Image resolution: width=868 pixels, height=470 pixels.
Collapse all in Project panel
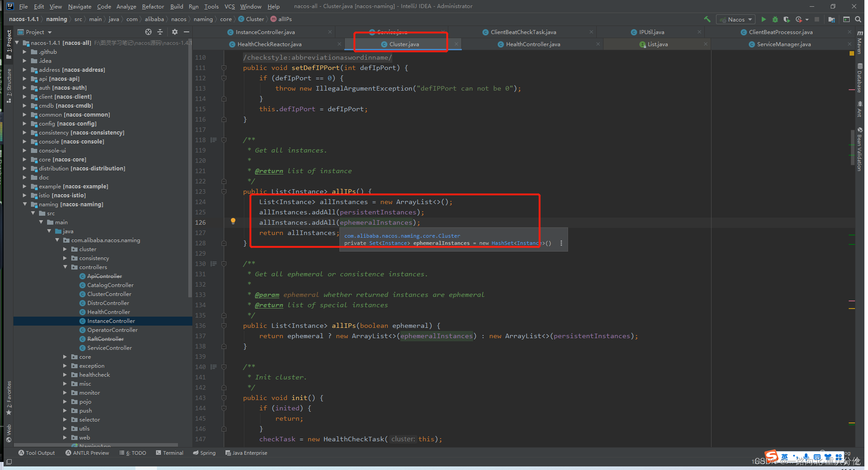pyautogui.click(x=160, y=32)
